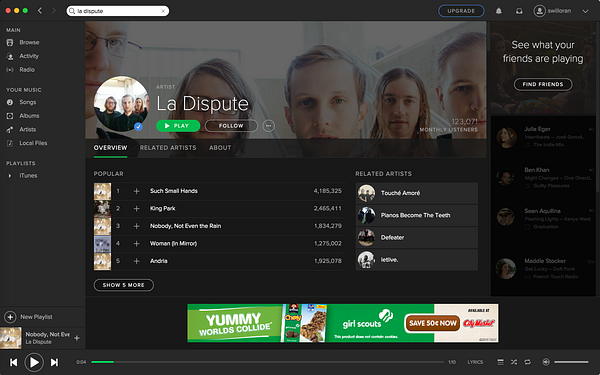Select the track Such Small Hands
600x375 pixels.
(x=174, y=191)
